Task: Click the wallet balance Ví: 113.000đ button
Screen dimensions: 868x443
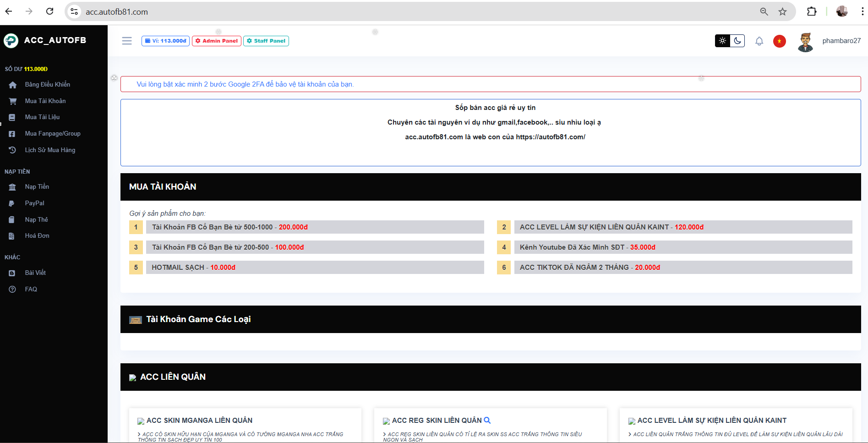Action: (165, 41)
